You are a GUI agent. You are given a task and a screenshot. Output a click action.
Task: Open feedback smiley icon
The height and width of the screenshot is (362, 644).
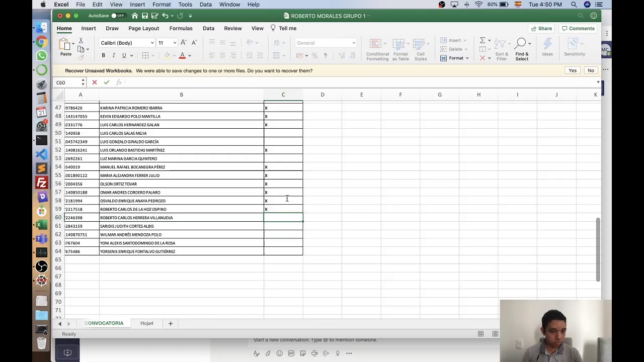[594, 16]
